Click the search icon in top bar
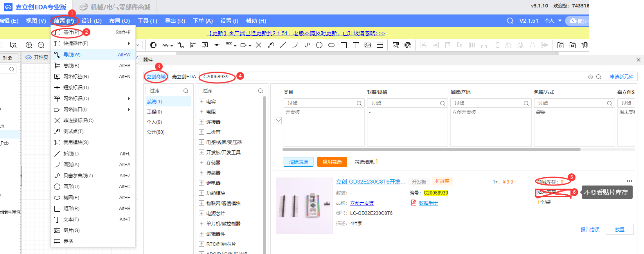 510,21
